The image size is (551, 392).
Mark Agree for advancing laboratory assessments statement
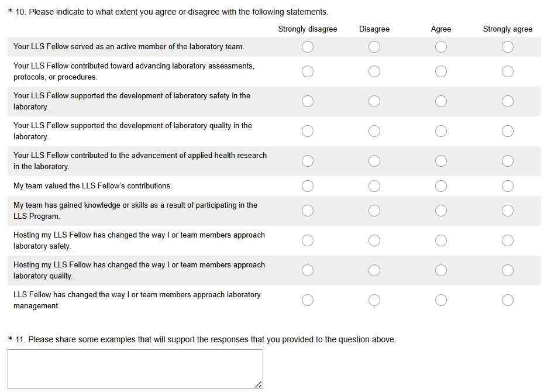pos(441,71)
